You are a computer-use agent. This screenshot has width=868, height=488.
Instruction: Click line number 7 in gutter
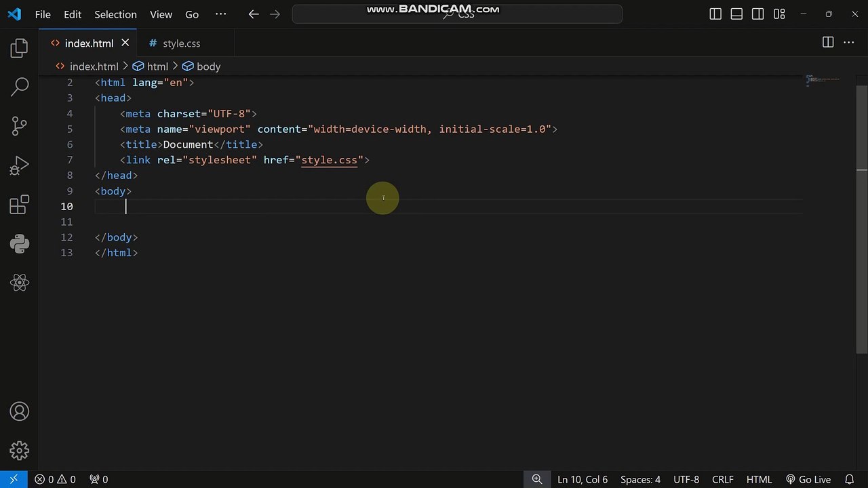click(69, 160)
